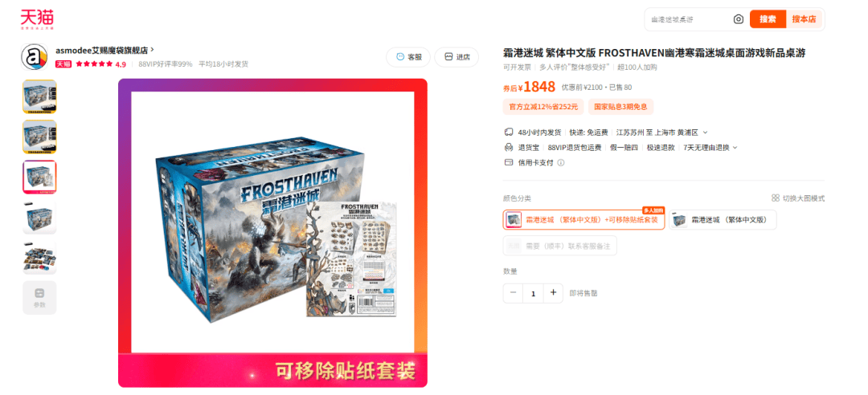868x395 pixels.
Task: Select 需要（顺丰）联系客服备注 option
Action: [x=559, y=246]
